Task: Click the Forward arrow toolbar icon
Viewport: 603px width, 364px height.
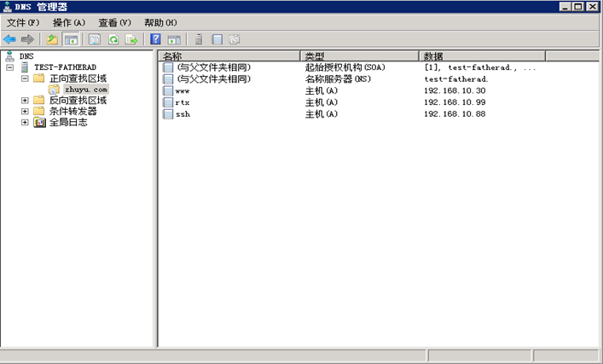Action: (x=27, y=39)
